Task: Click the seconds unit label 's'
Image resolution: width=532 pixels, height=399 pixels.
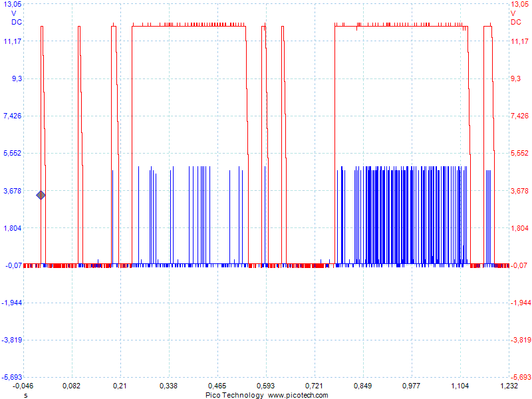Action: (x=26, y=395)
